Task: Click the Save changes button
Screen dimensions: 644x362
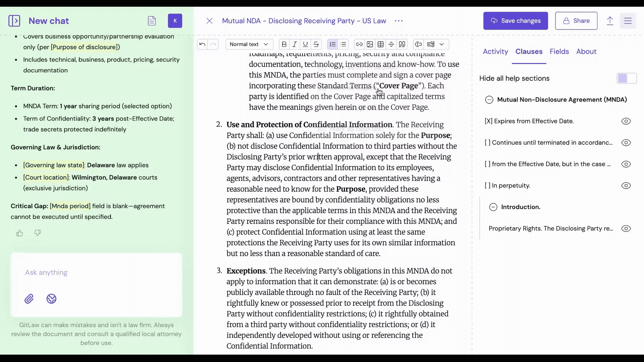Action: pyautogui.click(x=516, y=21)
